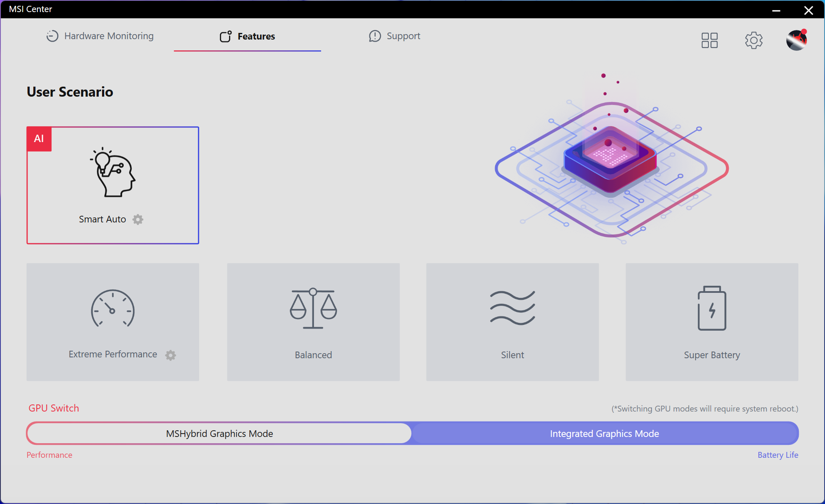Image resolution: width=825 pixels, height=504 pixels.
Task: Click the Extreme Performance speedometer icon
Action: (112, 309)
